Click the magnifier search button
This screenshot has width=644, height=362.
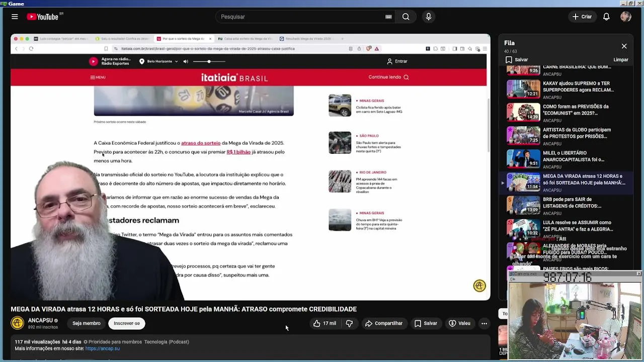tap(406, 17)
